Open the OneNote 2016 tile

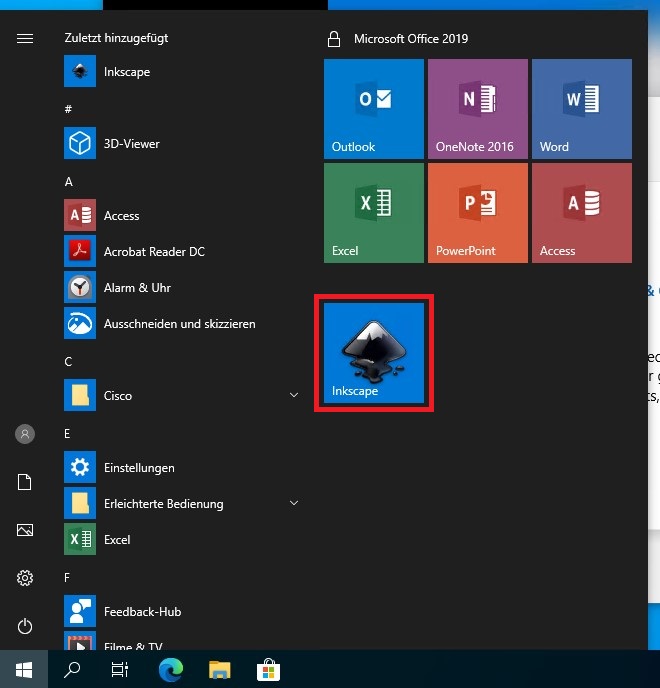(478, 108)
